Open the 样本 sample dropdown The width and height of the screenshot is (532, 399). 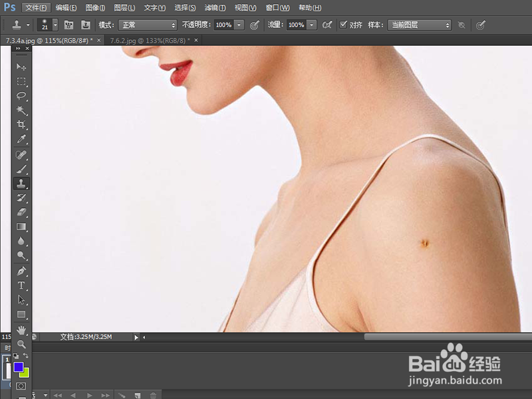tap(420, 25)
